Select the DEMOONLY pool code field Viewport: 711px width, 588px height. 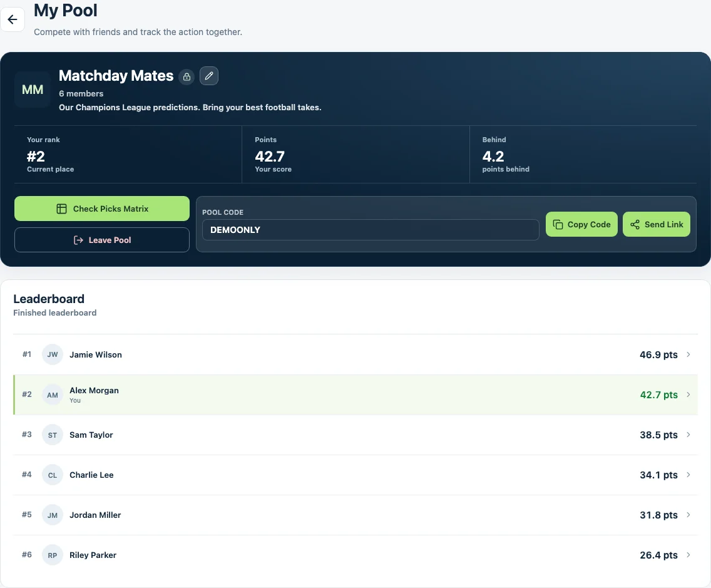point(371,230)
